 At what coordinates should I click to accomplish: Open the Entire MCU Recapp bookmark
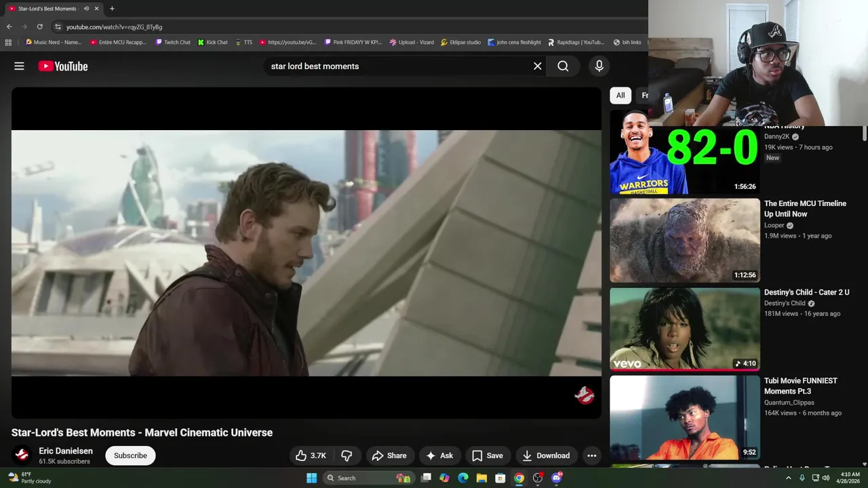[118, 42]
